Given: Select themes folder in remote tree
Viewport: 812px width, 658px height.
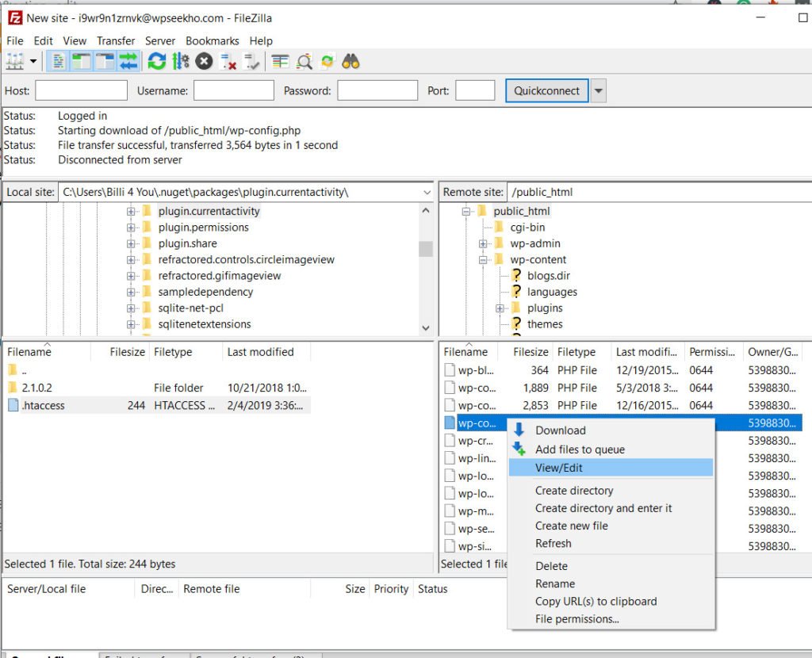Looking at the screenshot, I should [x=545, y=324].
